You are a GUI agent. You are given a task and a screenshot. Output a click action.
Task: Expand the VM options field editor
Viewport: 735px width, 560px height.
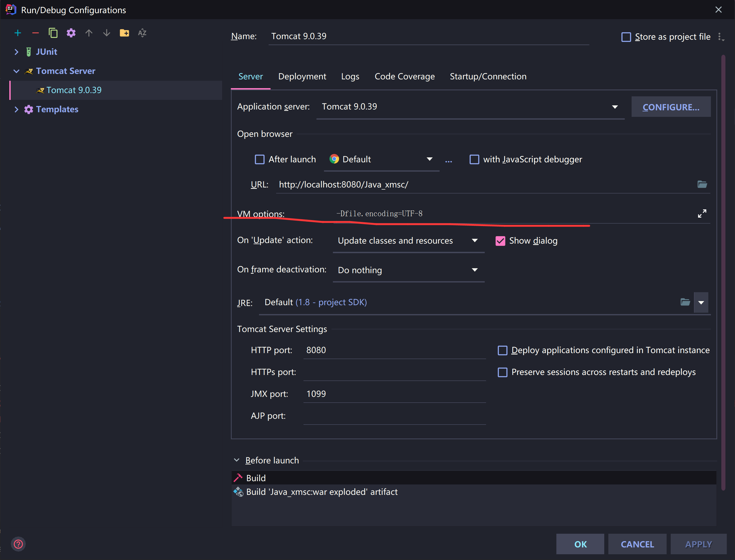click(x=702, y=214)
